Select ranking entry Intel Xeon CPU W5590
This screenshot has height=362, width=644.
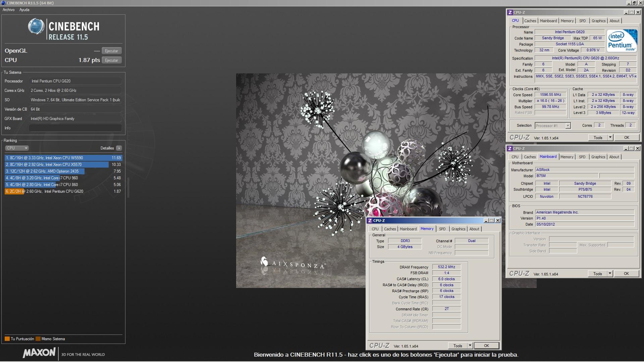[63, 158]
